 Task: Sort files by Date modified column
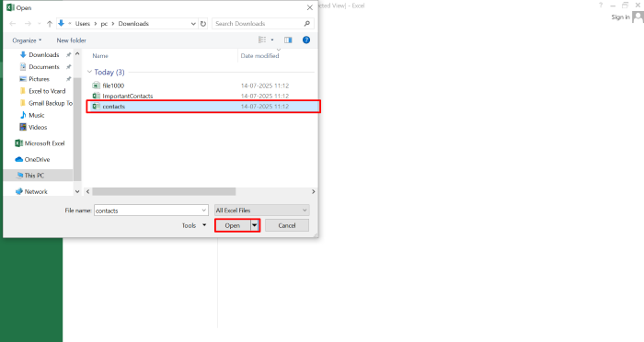pos(259,56)
